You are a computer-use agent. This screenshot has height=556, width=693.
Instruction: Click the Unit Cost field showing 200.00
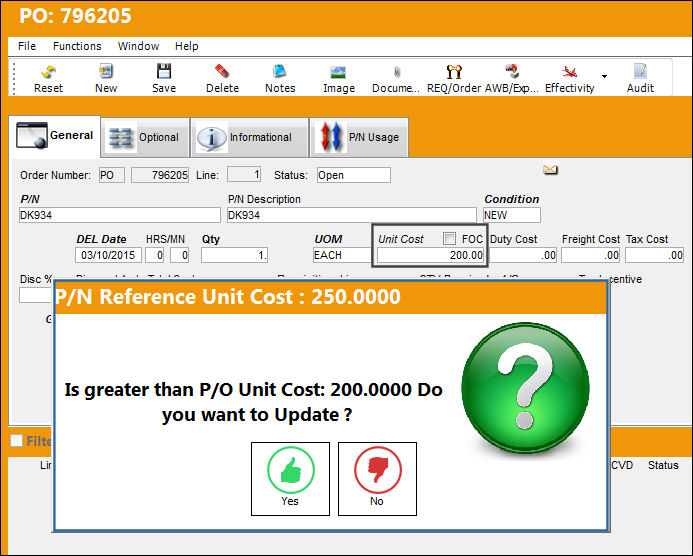430,255
